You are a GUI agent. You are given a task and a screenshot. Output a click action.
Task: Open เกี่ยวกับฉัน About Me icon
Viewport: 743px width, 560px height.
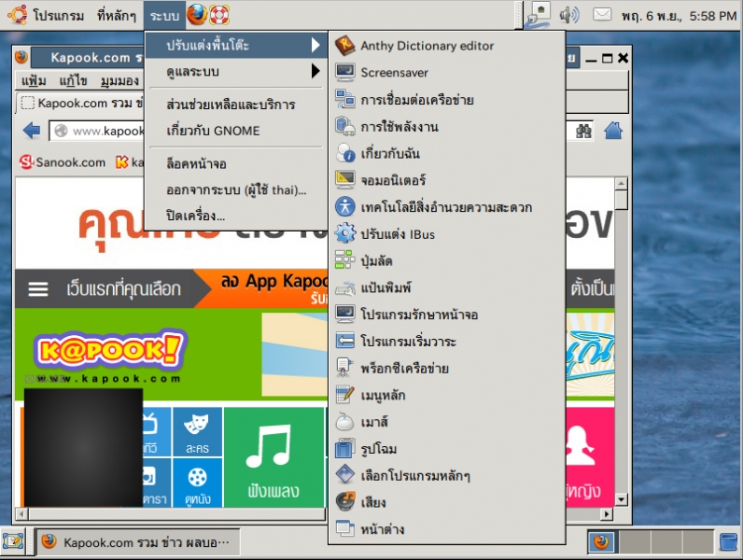pos(345,153)
